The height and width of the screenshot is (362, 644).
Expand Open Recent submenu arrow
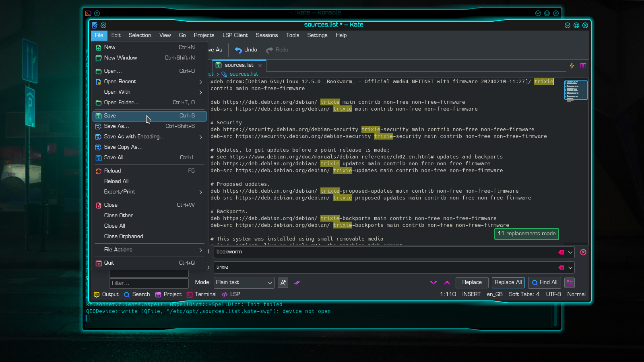[200, 82]
